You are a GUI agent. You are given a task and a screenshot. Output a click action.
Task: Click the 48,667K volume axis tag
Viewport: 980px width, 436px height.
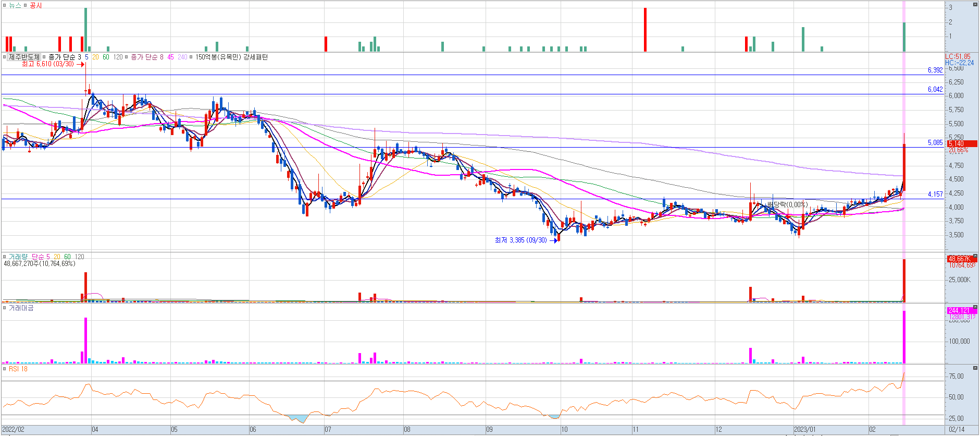coord(962,259)
